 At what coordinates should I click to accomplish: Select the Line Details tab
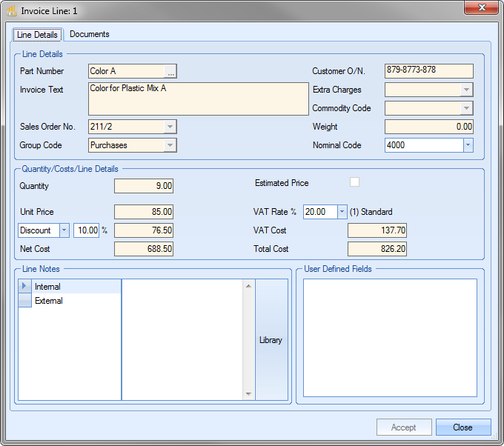37,35
